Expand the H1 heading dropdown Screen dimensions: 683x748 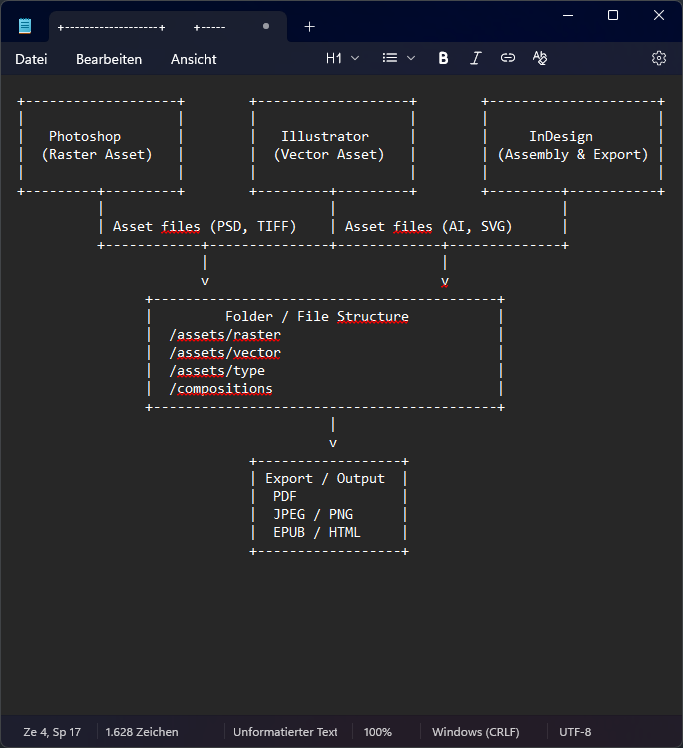click(x=342, y=58)
